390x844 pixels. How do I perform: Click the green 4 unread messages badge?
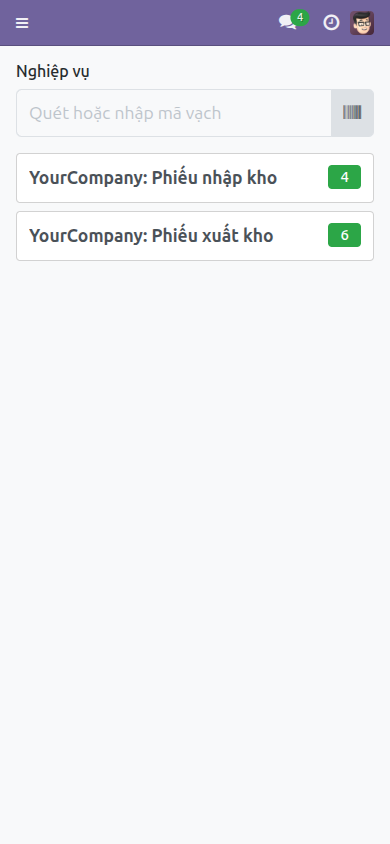point(300,18)
